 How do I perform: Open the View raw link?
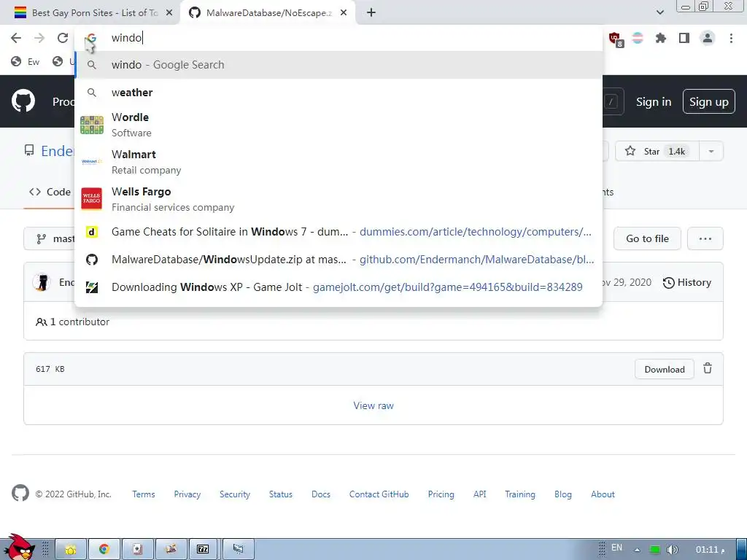(x=373, y=405)
